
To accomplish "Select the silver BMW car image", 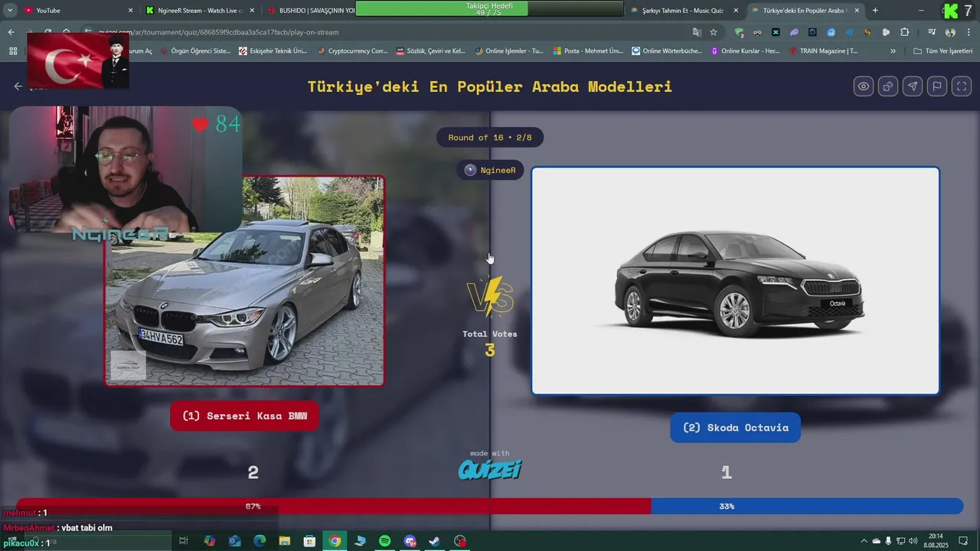I will coord(244,281).
